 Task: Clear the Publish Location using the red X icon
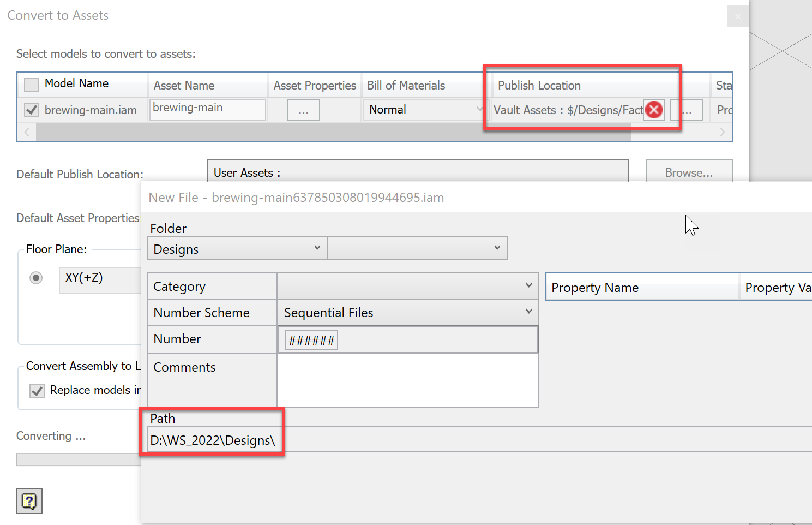pyautogui.click(x=654, y=110)
